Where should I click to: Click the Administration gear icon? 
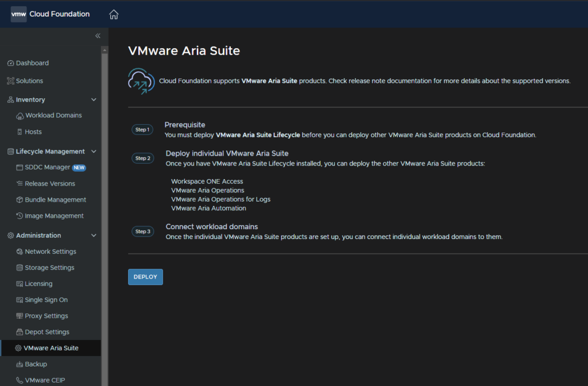point(10,236)
